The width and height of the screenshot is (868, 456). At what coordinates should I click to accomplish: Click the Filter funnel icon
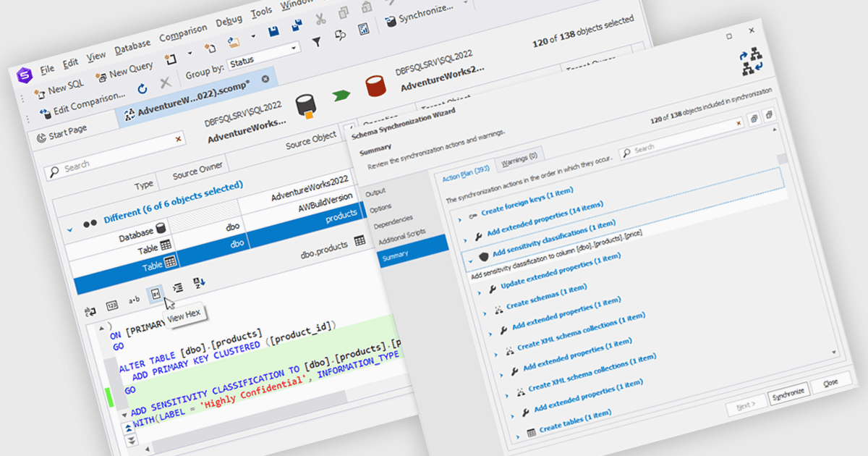point(317,41)
